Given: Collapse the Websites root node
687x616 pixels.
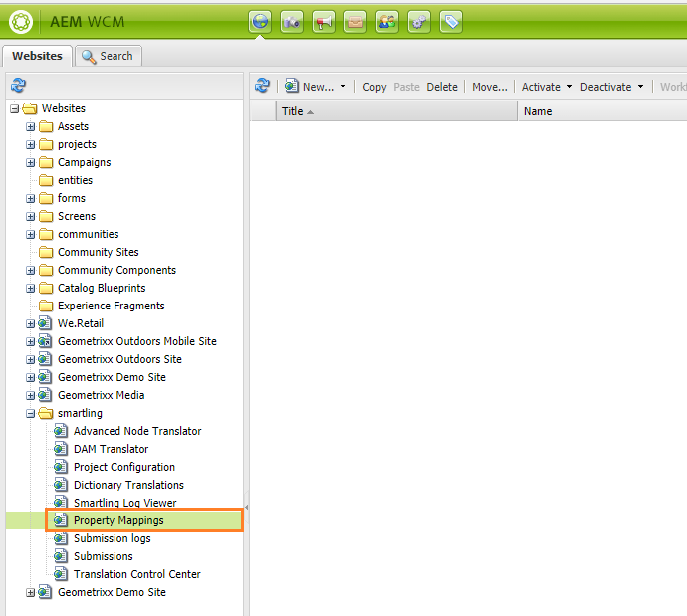Looking at the screenshot, I should click(x=15, y=108).
